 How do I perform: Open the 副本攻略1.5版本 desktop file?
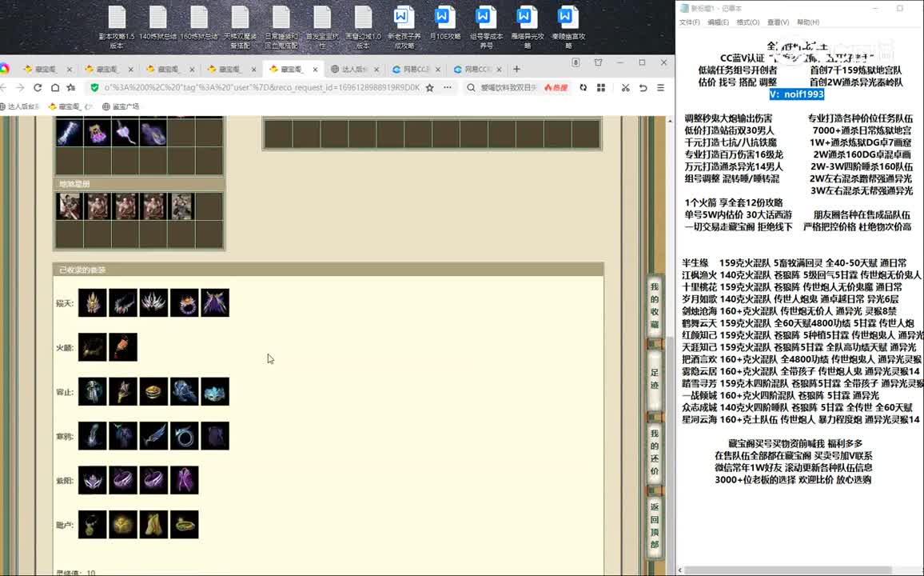coord(117,27)
